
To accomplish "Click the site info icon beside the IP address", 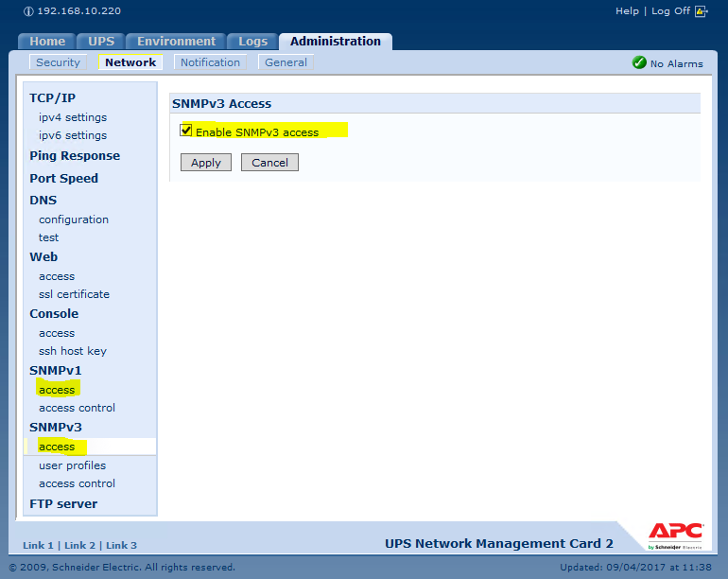I will tap(28, 11).
